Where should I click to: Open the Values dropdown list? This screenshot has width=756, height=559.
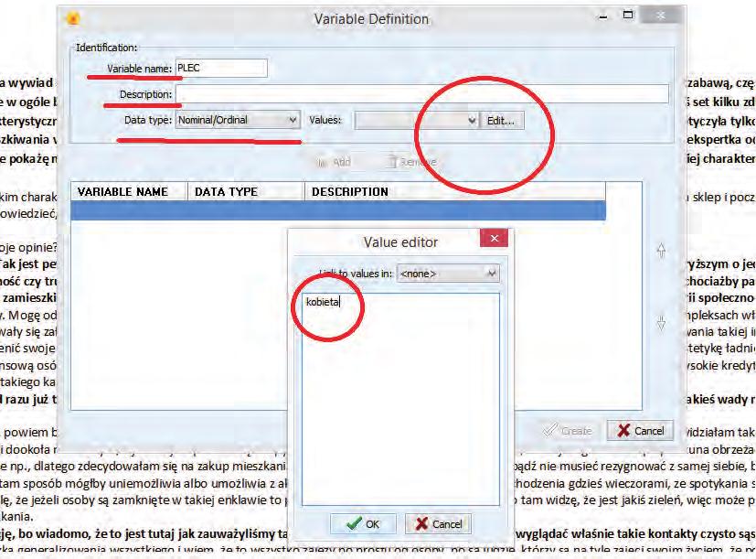pos(416,120)
